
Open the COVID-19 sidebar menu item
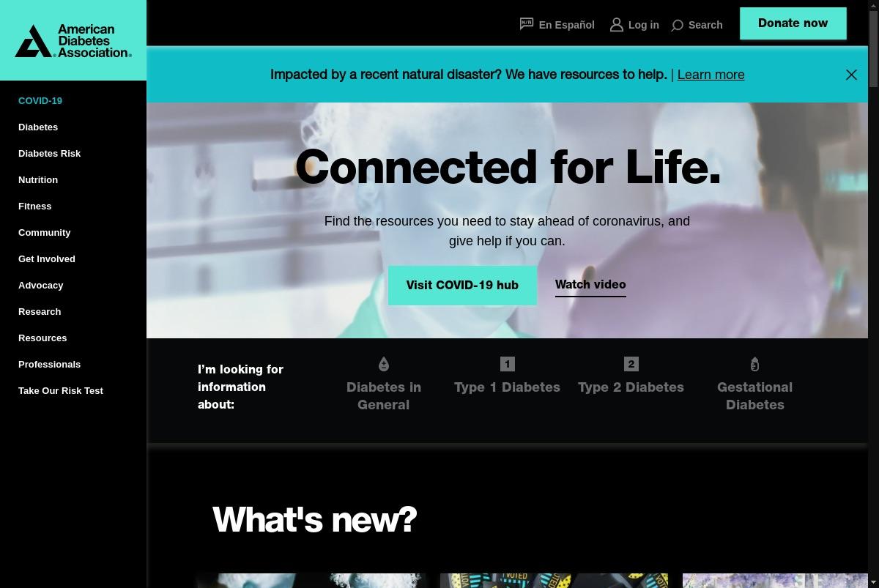pos(40,100)
